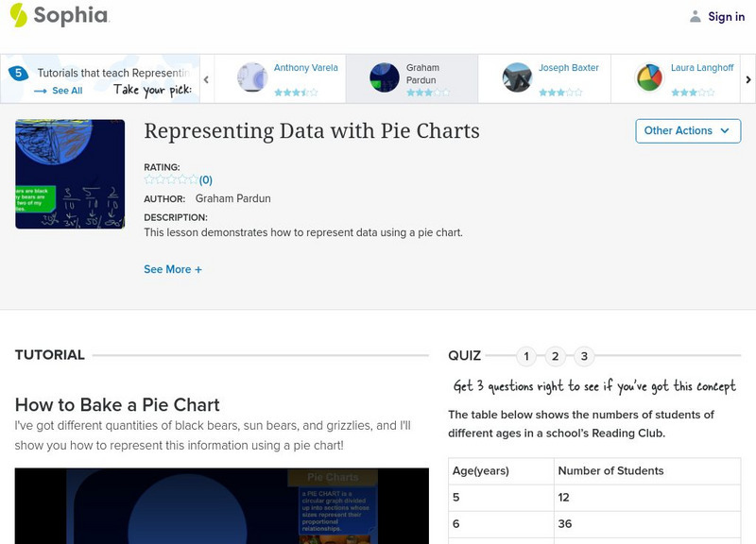Click the tutorial cover thumbnail image
The height and width of the screenshot is (544, 756).
coord(70,172)
